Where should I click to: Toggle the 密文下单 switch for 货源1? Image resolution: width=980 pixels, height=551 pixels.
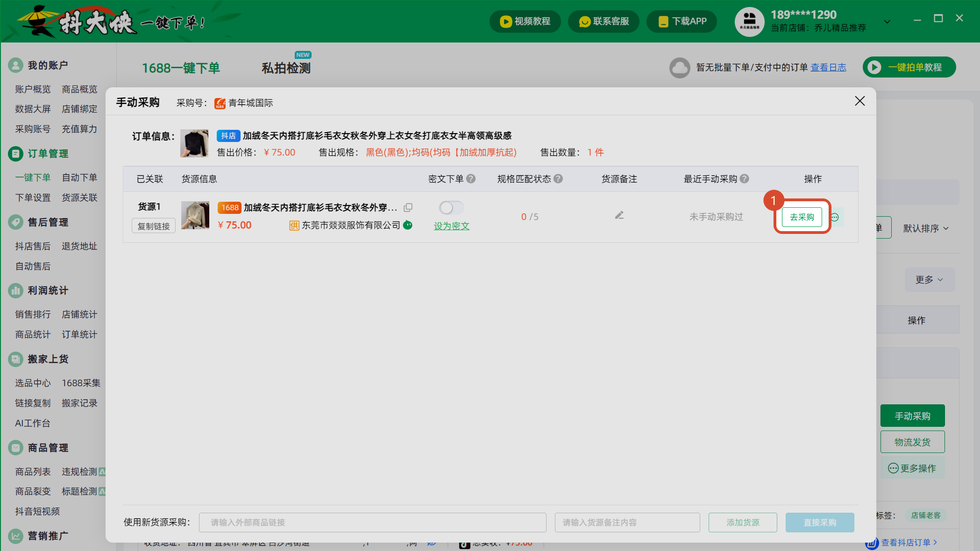click(451, 208)
